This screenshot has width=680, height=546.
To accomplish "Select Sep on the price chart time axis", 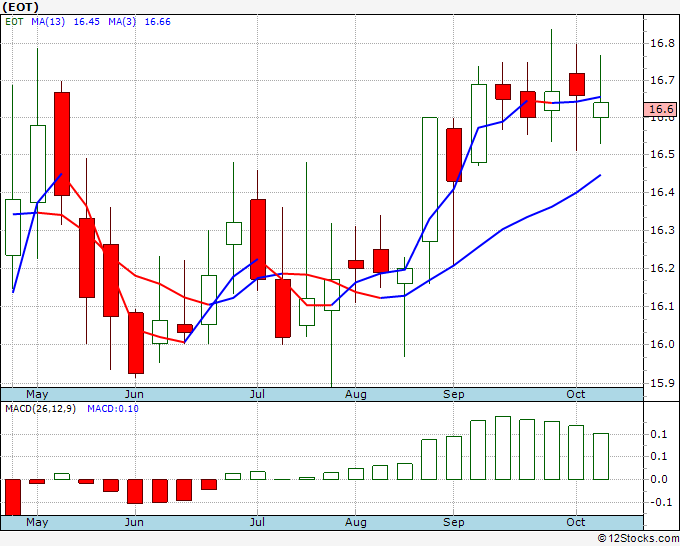I will point(454,394).
